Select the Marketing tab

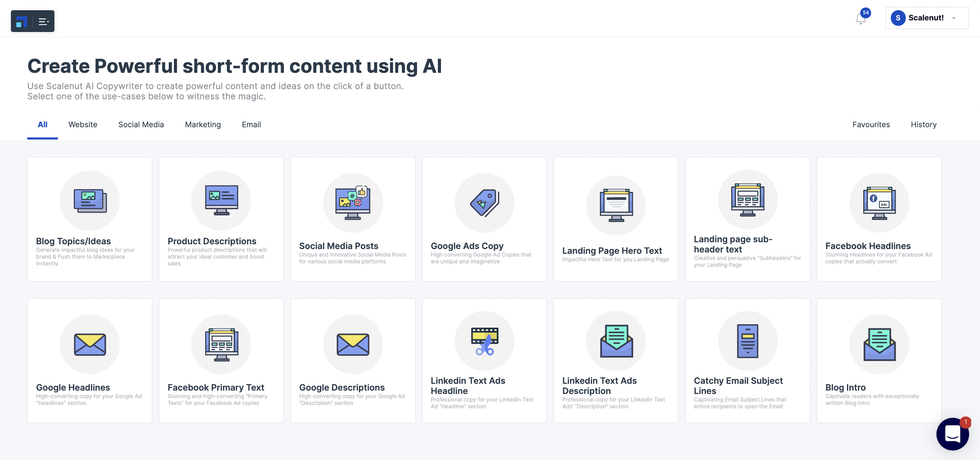203,125
